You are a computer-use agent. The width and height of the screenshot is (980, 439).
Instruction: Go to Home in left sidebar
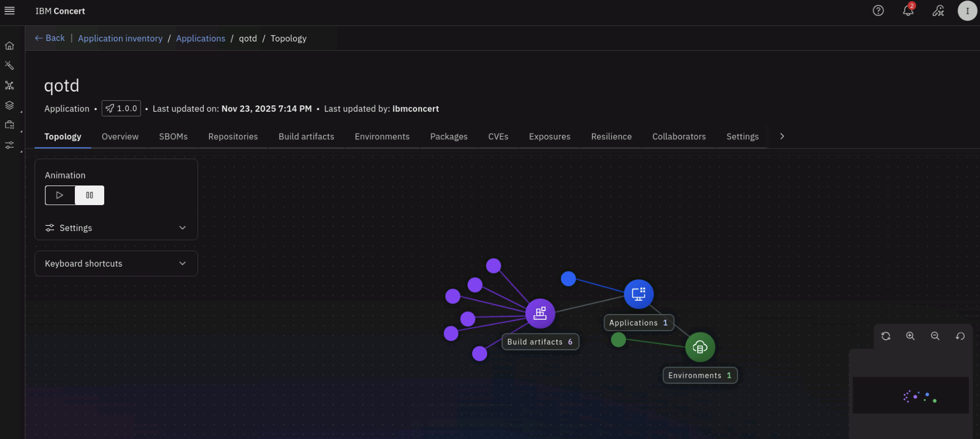9,46
